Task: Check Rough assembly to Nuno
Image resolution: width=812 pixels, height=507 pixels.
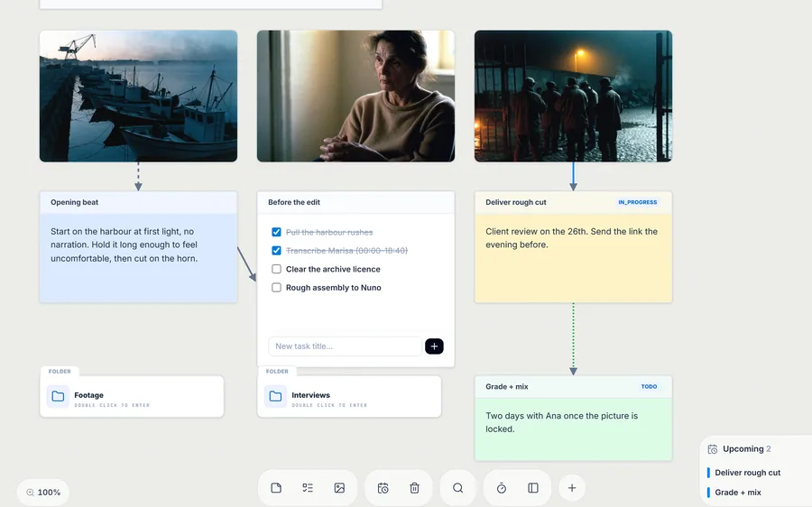Action: pyautogui.click(x=277, y=288)
